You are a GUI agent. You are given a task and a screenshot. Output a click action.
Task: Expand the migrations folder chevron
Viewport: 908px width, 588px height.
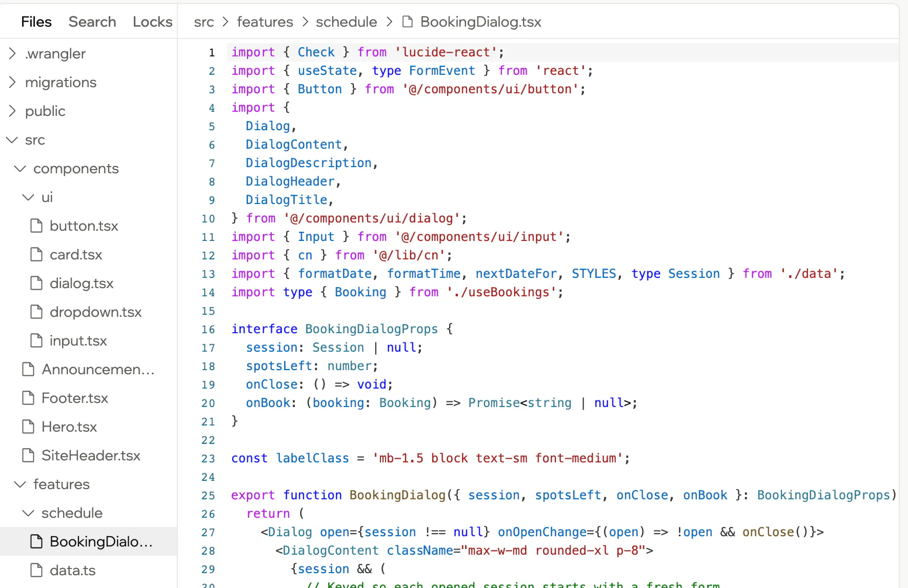point(12,82)
